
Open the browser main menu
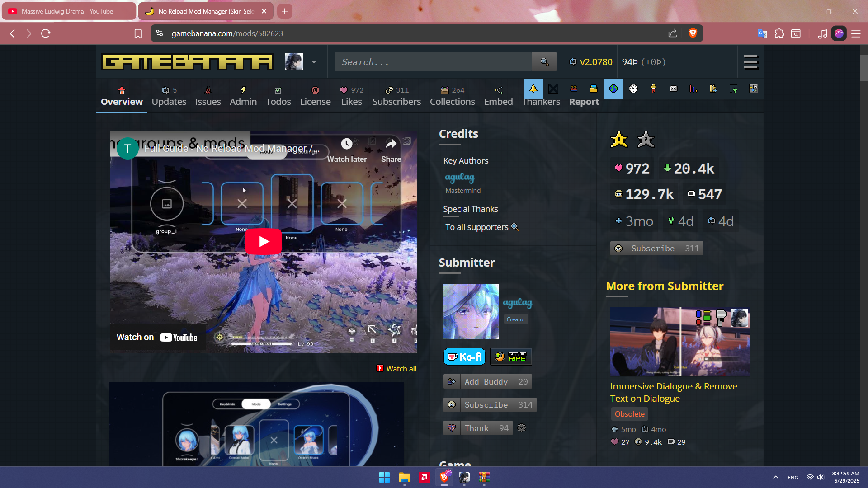(x=856, y=33)
